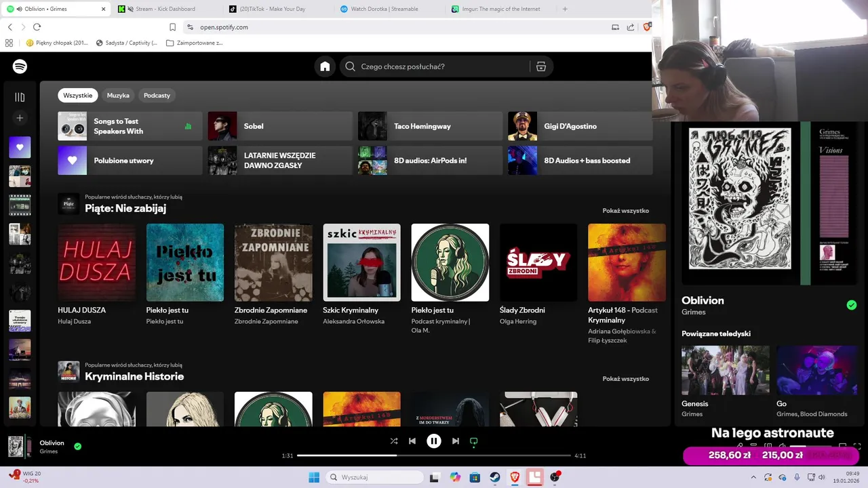Switch to Imgur browser tab
The height and width of the screenshot is (488, 868).
tap(500, 9)
